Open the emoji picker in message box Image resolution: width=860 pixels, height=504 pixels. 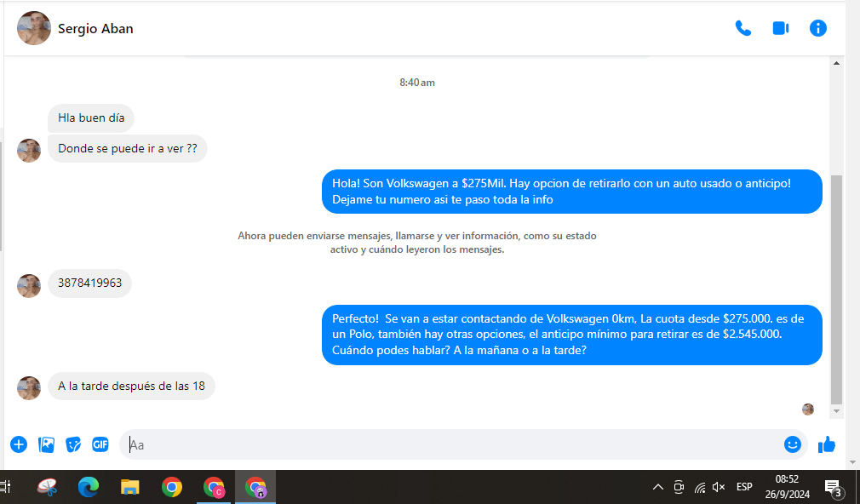point(792,444)
